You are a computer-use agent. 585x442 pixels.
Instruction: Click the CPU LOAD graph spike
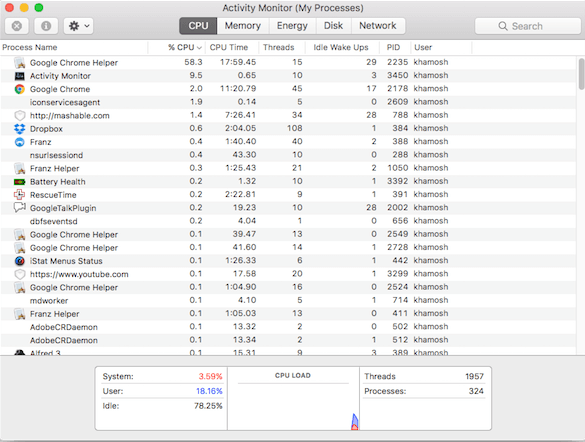354,421
